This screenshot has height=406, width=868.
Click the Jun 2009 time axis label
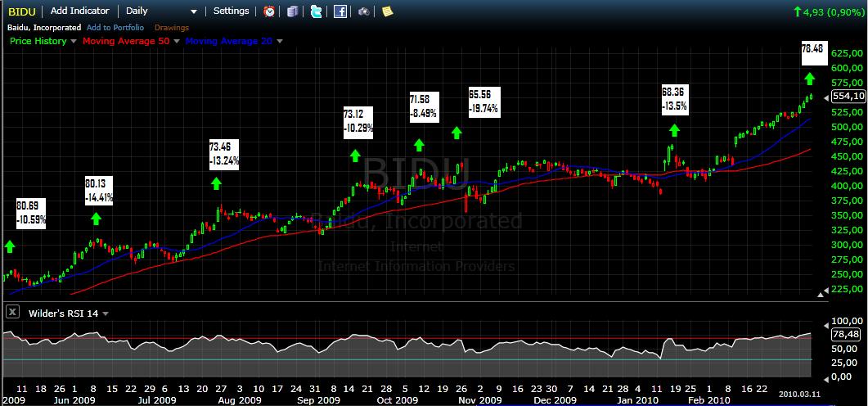click(x=76, y=400)
